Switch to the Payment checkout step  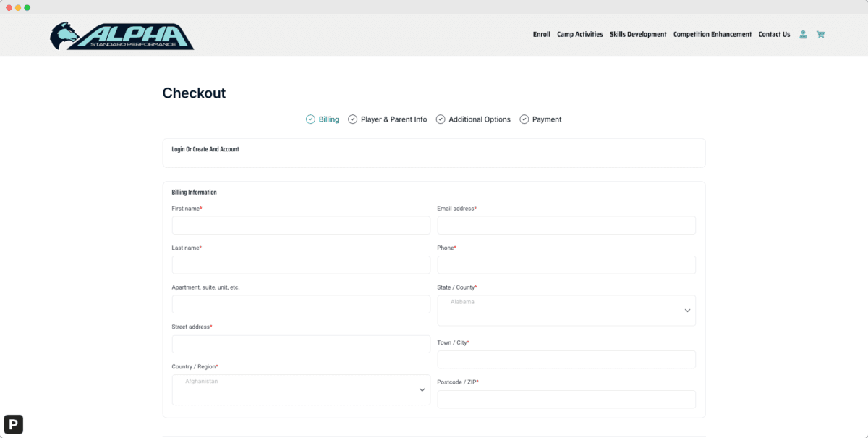coord(547,119)
